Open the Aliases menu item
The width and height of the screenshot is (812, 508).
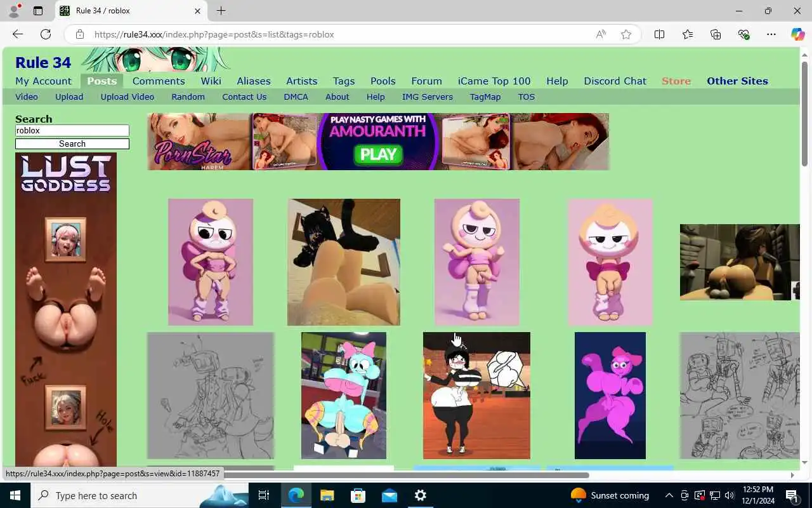pyautogui.click(x=254, y=81)
